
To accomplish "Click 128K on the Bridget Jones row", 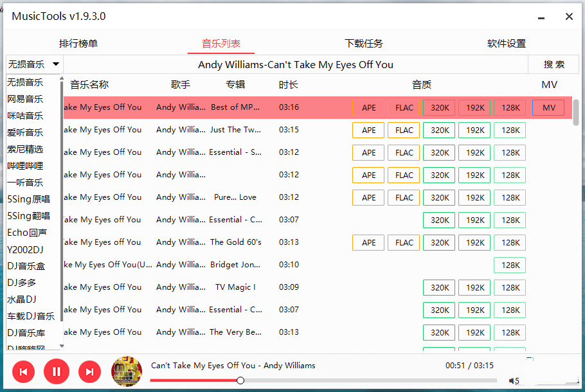I will coord(510,265).
